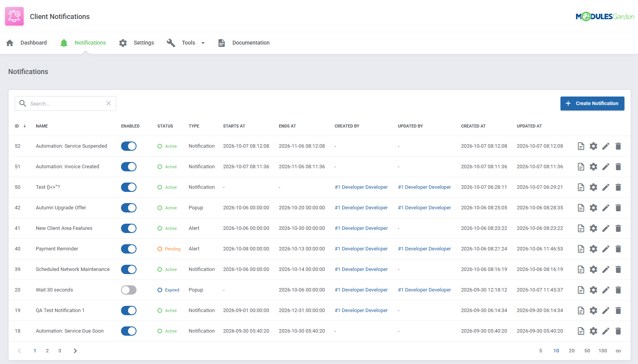Delete the Wait 30 seconds notification
638x364 pixels.
coord(618,290)
